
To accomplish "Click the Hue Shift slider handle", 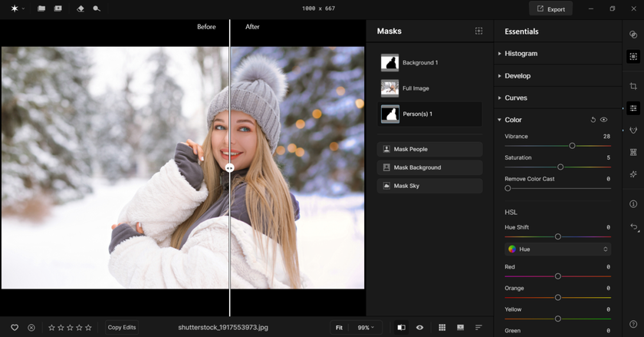I will (x=558, y=236).
